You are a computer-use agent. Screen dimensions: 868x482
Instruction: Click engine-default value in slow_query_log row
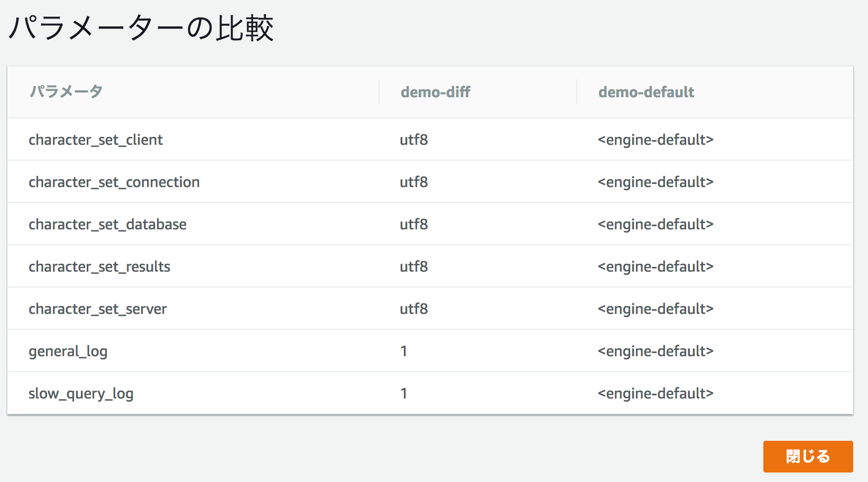(655, 393)
